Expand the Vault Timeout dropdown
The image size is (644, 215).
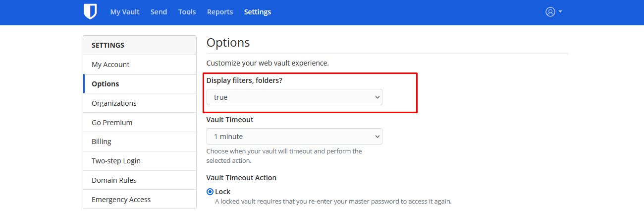(x=294, y=137)
